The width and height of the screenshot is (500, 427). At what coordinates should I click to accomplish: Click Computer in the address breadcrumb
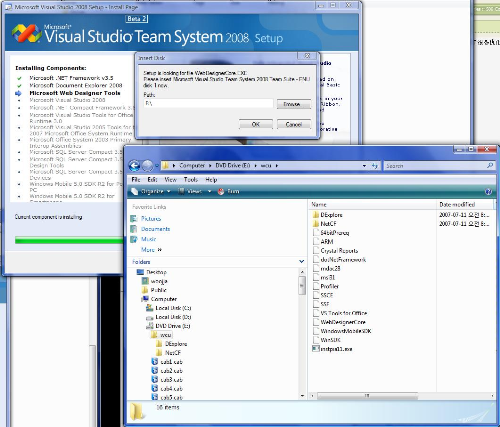(192, 166)
